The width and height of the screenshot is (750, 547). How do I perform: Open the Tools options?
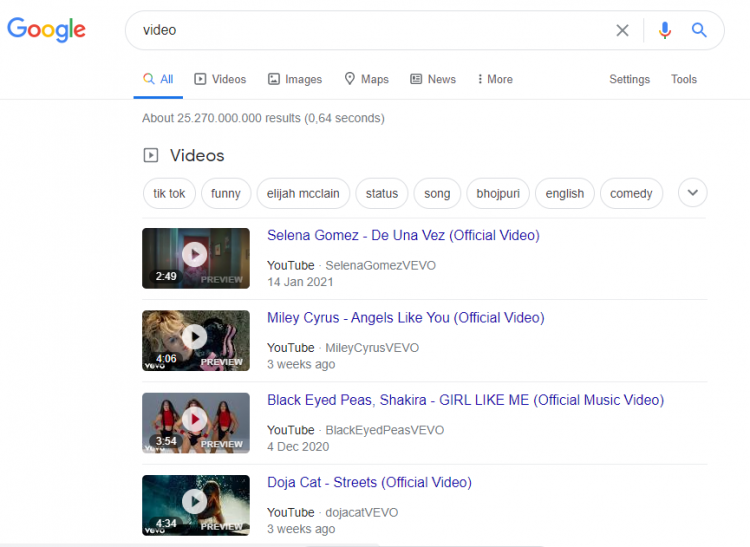[684, 79]
